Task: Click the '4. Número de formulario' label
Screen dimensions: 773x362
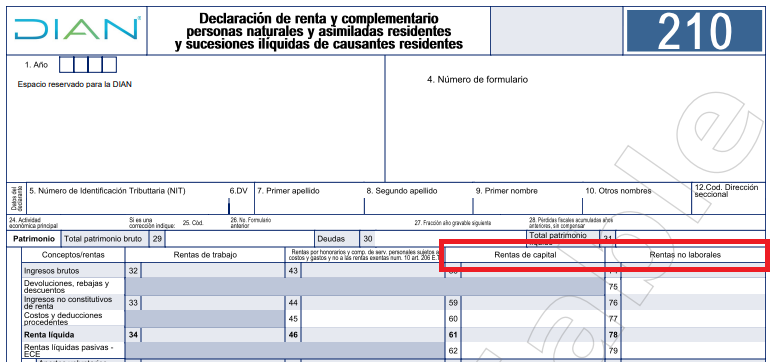Action: point(477,79)
